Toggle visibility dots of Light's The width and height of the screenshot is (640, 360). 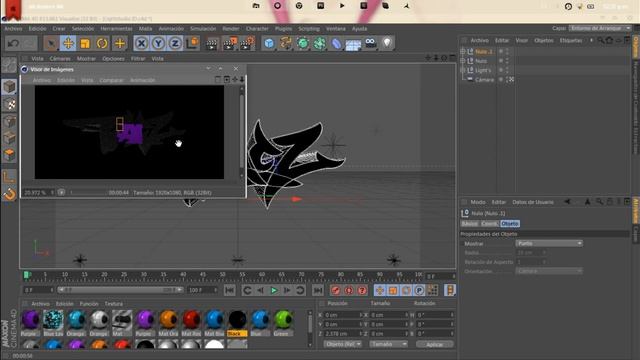(x=507, y=70)
